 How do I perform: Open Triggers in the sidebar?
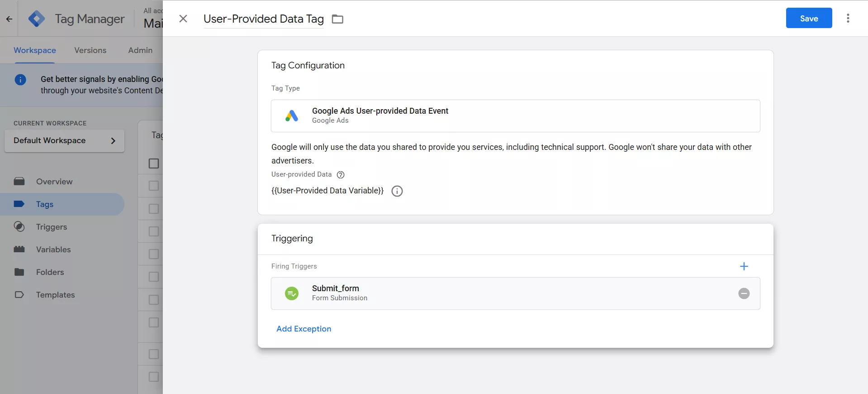pyautogui.click(x=51, y=227)
